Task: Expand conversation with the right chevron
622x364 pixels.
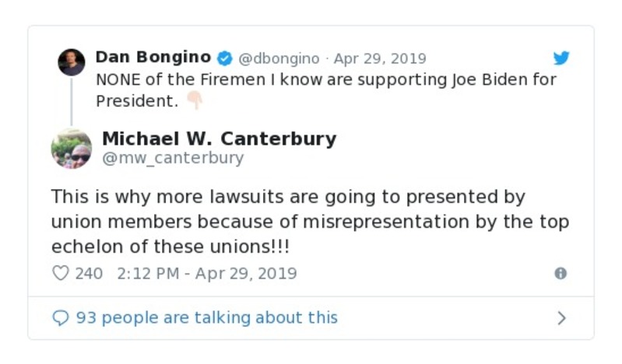Action: (x=561, y=317)
